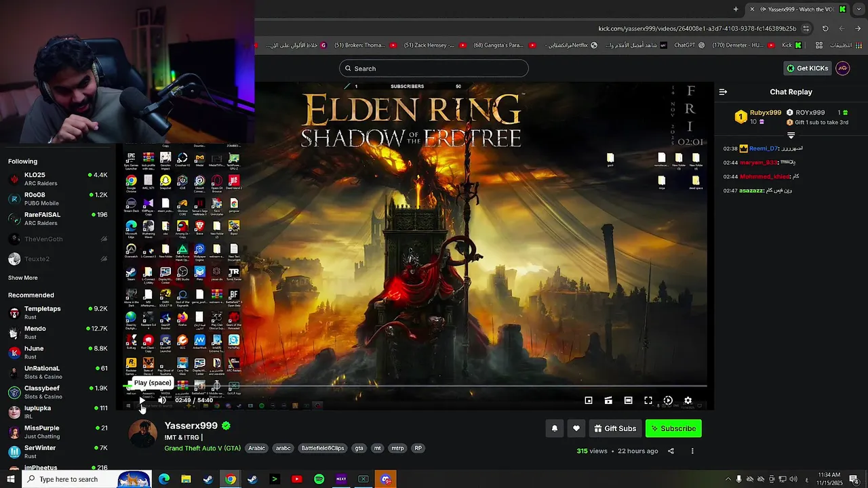Open offline channel TheVenGoth

(58, 239)
